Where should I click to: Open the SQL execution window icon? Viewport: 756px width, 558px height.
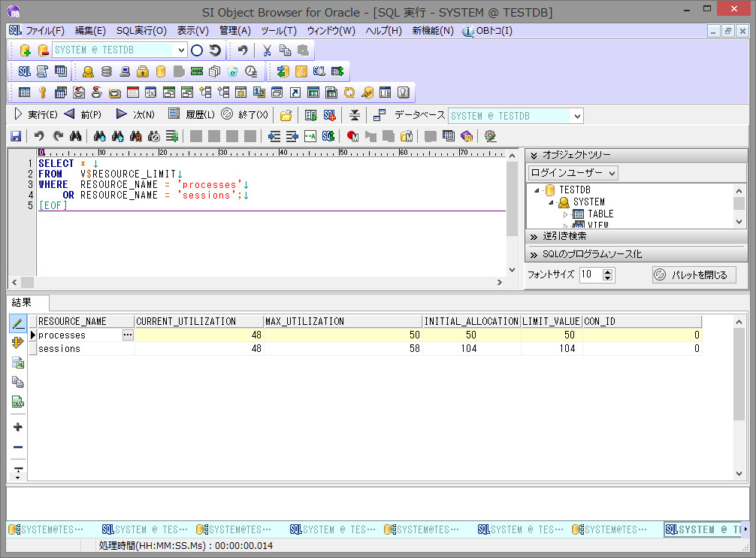tap(24, 71)
